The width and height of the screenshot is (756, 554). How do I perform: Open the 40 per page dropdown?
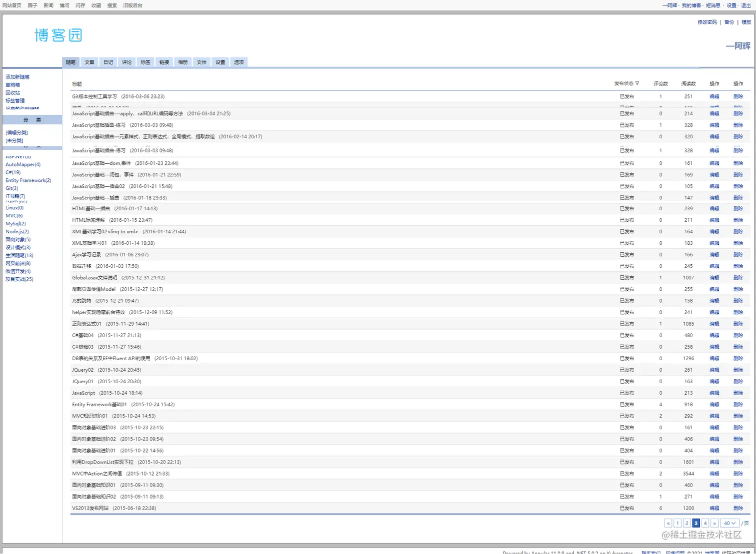tap(729, 523)
